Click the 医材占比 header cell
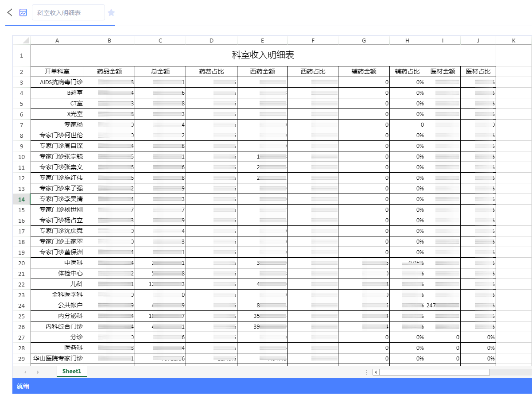Screen dimensions: 532x395 [478, 71]
